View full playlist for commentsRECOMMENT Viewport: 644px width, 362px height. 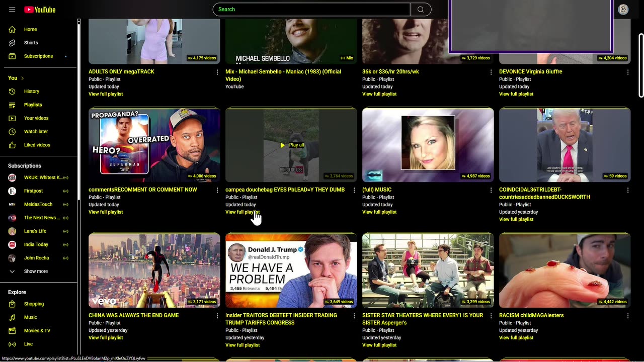click(106, 212)
